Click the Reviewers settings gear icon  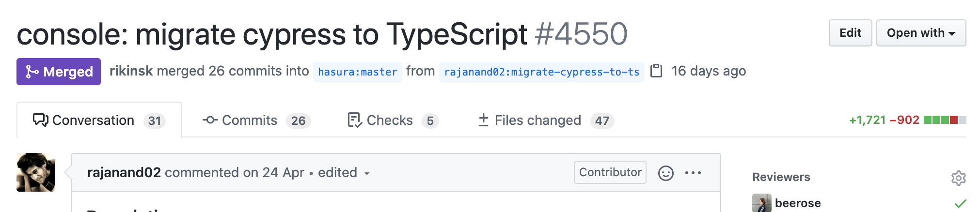[958, 178]
